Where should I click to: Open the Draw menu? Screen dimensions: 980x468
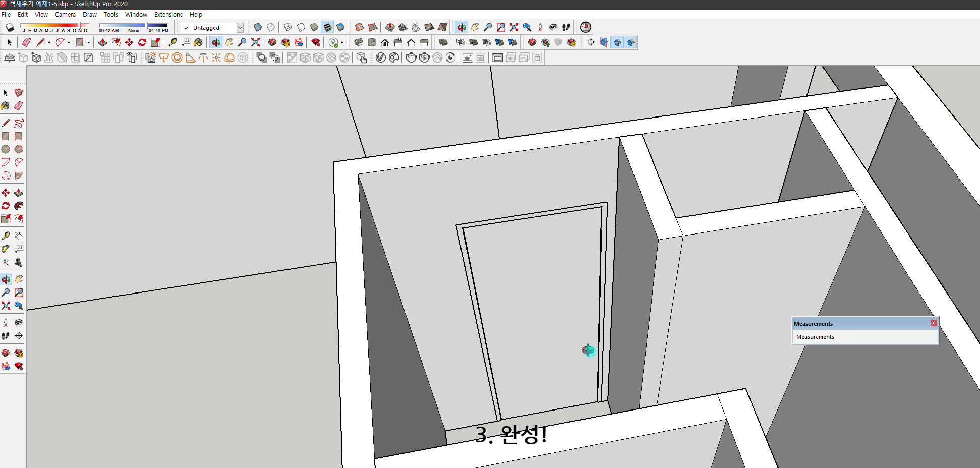coord(90,15)
